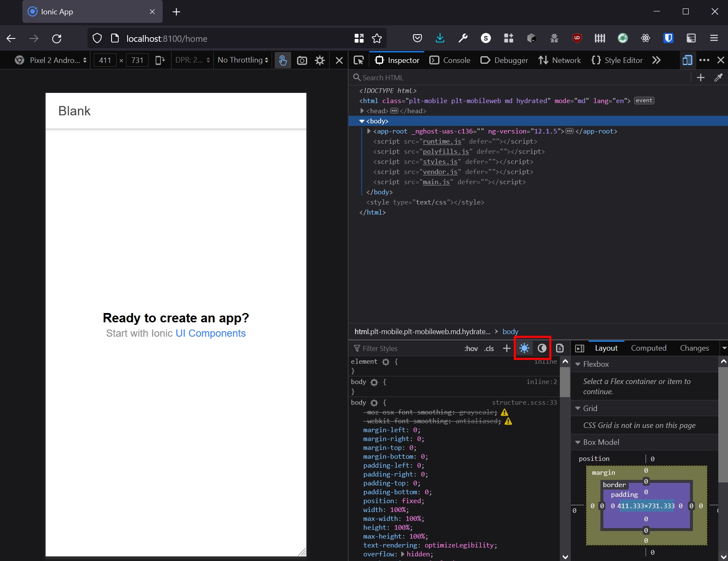728x561 pixels.
Task: Open responsive design mode settings gear
Action: point(320,60)
